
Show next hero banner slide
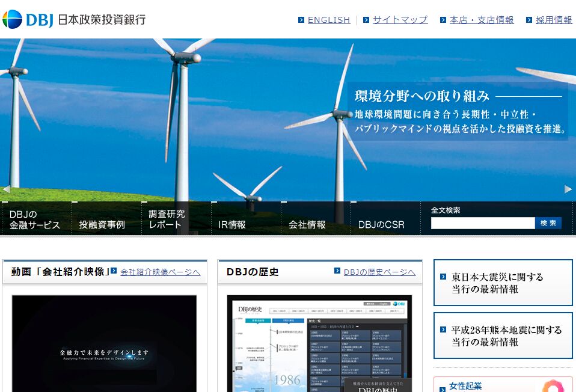(x=568, y=189)
